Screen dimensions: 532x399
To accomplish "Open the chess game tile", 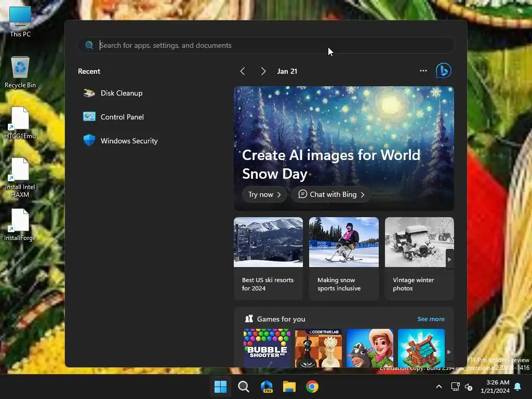I will coord(318,348).
